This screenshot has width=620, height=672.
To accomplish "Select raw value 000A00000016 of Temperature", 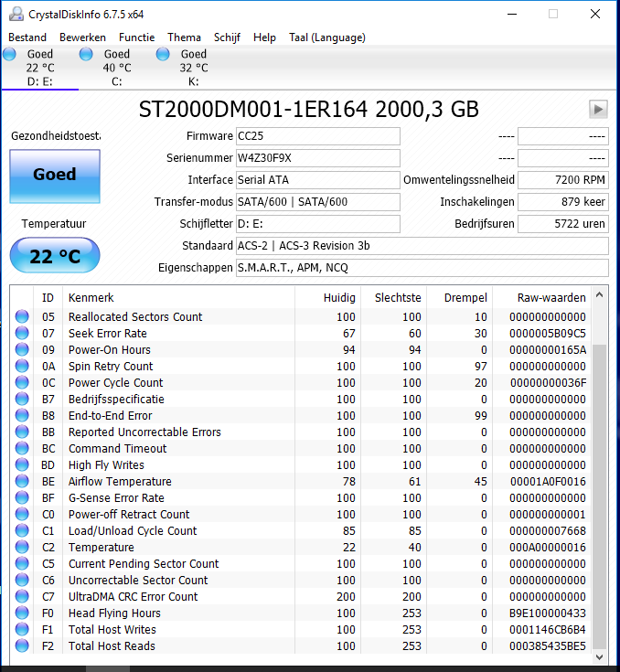I will 548,547.
